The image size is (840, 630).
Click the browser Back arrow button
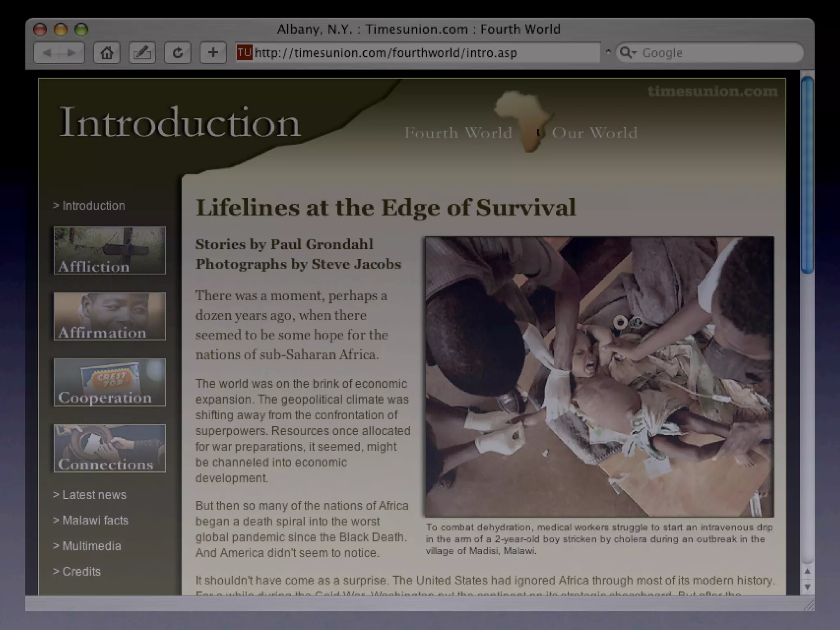pos(47,53)
